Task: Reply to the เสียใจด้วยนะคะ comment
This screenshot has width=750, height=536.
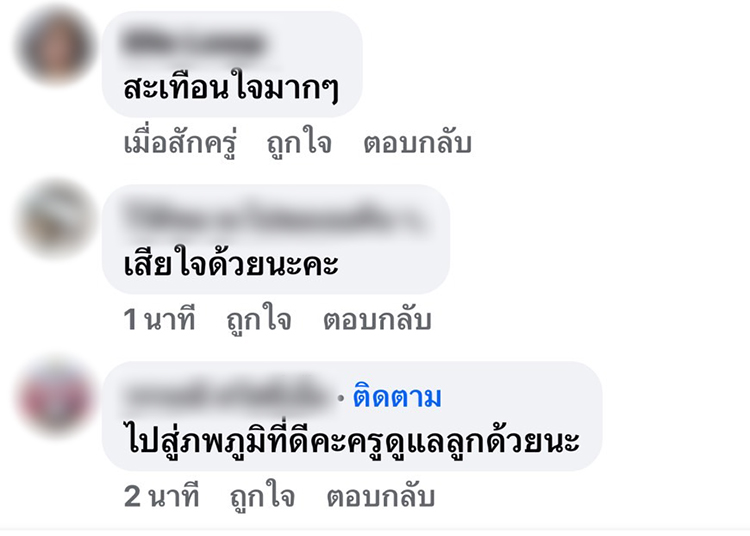Action: [x=377, y=319]
